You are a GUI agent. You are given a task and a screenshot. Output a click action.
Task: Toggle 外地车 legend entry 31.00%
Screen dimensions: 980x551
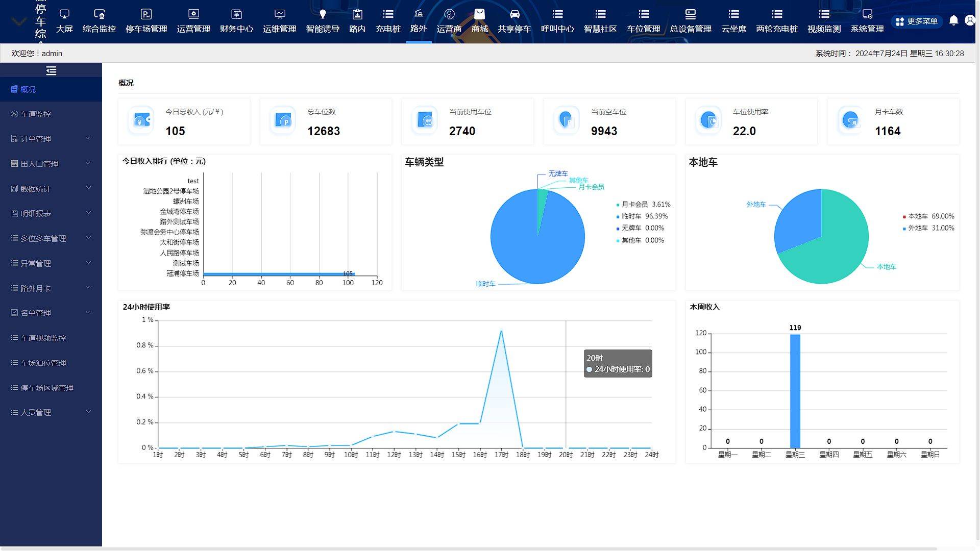928,228
